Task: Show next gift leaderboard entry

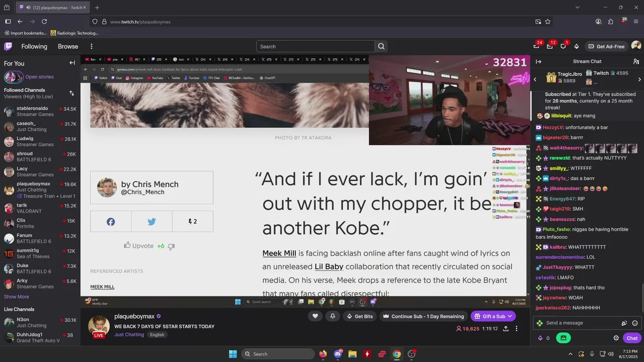Action: (639, 79)
